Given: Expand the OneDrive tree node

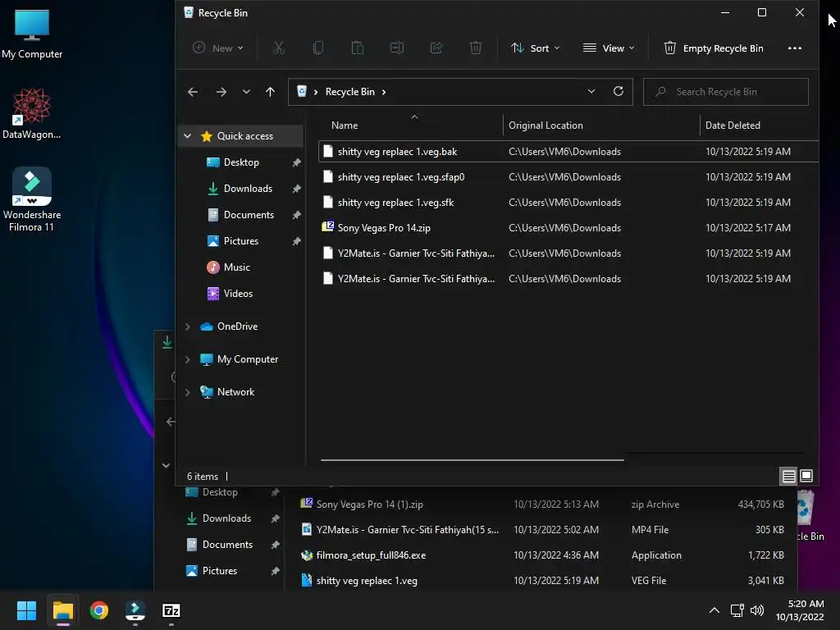Looking at the screenshot, I should pos(188,326).
